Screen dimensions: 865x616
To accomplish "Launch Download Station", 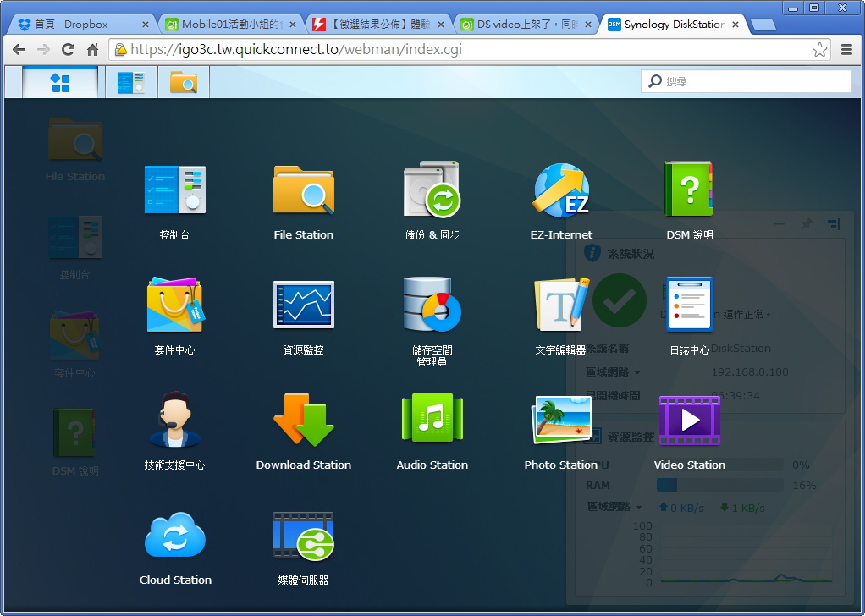I will (303, 419).
